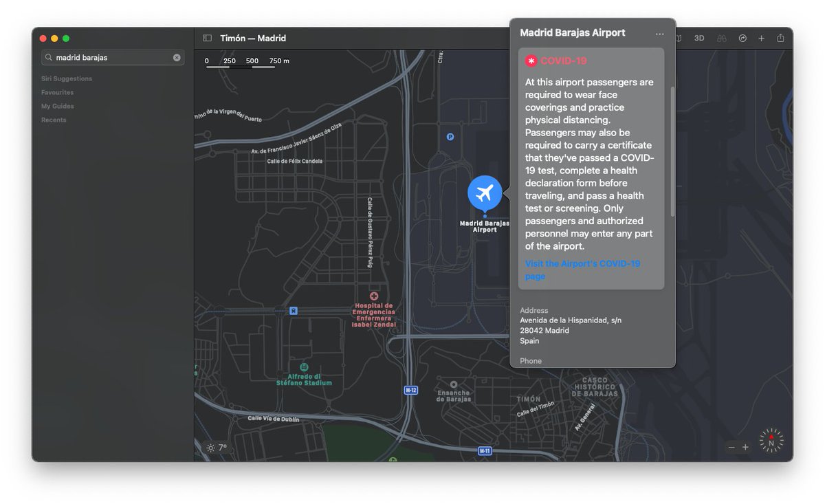This screenshot has width=825, height=504.
Task: Click the Timón — Madrid window title
Action: pos(253,39)
